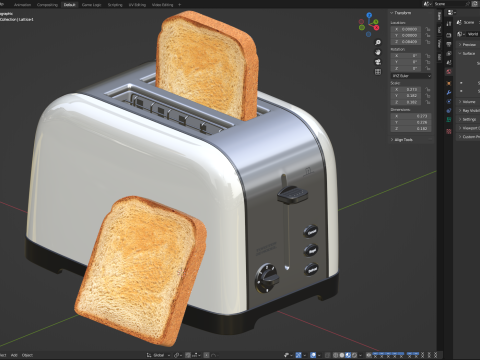Collapse the Surface panel
The image size is (480, 360).
468,53
